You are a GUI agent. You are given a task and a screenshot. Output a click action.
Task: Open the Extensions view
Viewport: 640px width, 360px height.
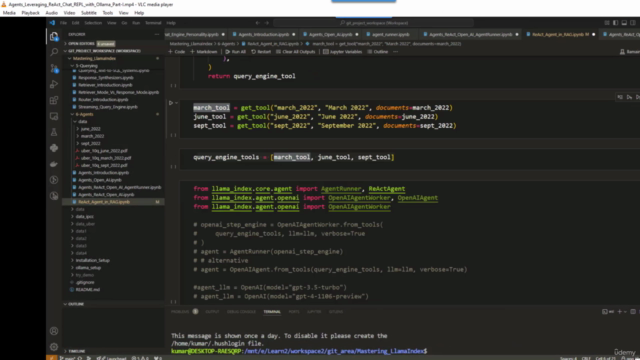tap(54, 100)
